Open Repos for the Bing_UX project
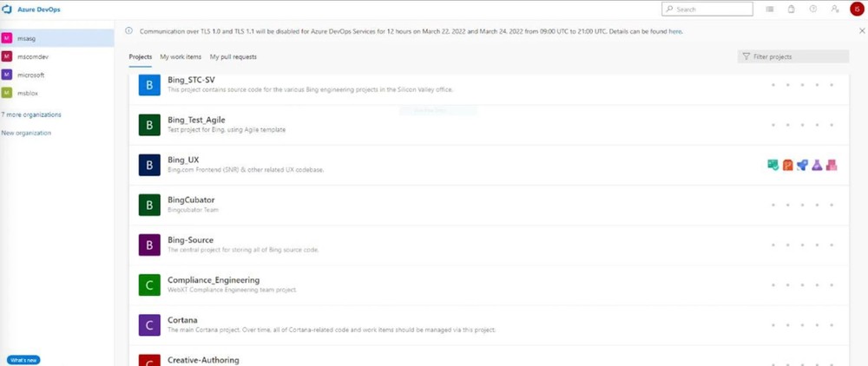This screenshot has width=868, height=366. tap(788, 165)
